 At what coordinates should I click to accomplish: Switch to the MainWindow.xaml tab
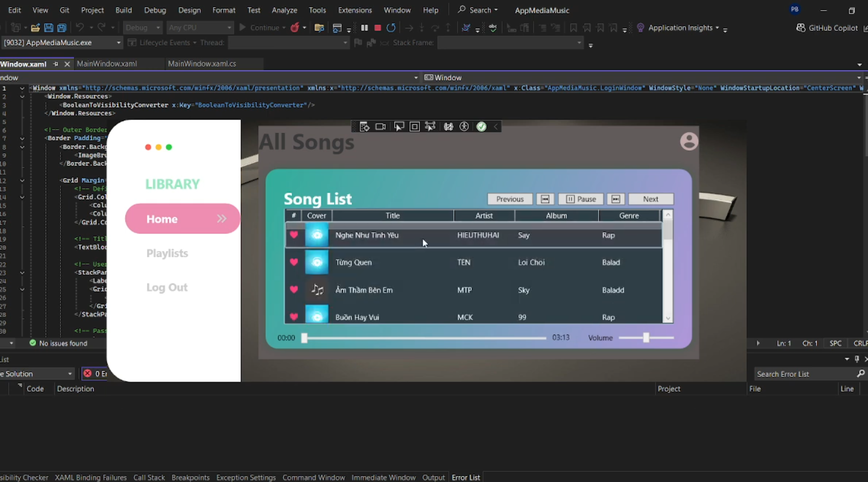[107, 64]
